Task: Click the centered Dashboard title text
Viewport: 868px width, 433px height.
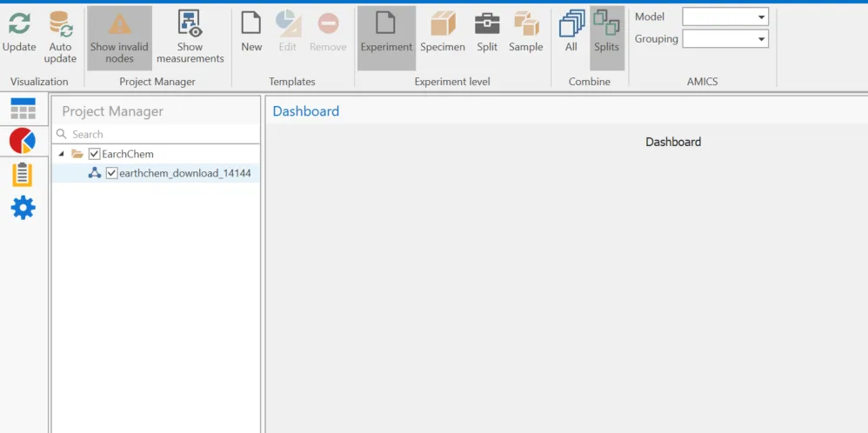Action: point(673,142)
